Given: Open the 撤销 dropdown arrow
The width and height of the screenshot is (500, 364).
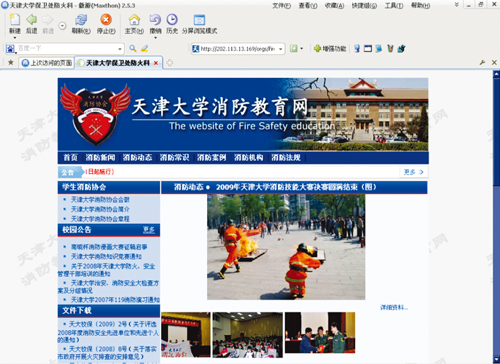Looking at the screenshot, I should 155,38.
